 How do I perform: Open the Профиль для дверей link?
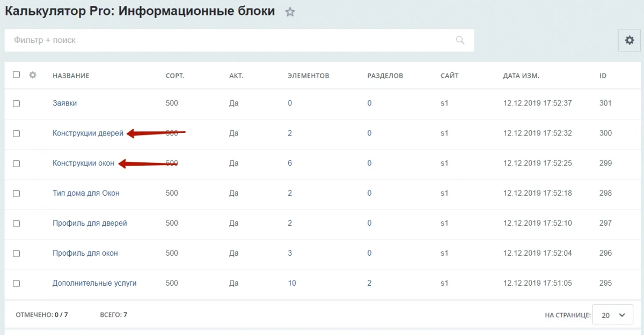(90, 223)
